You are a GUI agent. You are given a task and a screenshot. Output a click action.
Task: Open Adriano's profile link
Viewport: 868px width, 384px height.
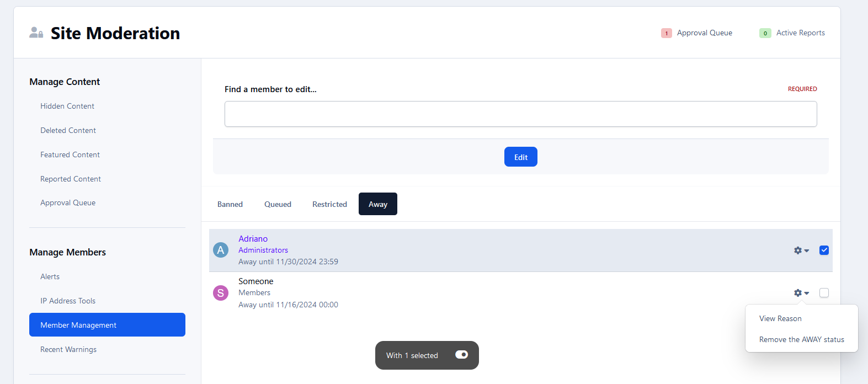253,239
